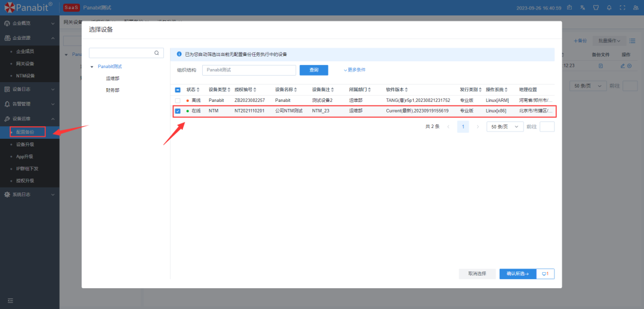Viewport: 644px width, 309px height.
Task: Click the pause icon in 操作 column
Action: point(629,66)
